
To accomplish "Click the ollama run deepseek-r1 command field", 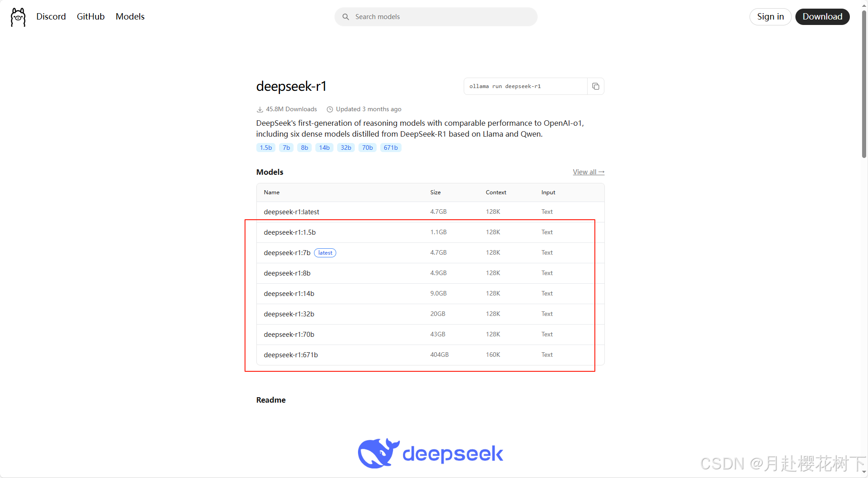I will 525,86.
